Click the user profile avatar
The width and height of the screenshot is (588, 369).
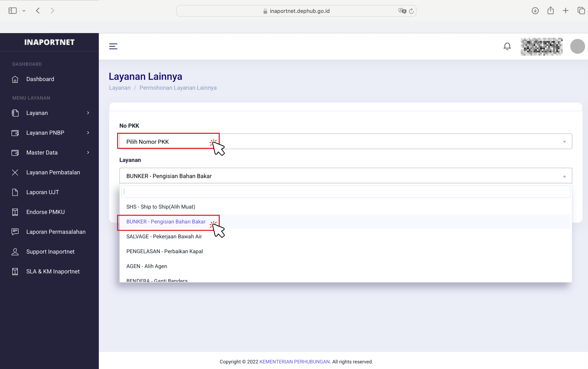(577, 46)
